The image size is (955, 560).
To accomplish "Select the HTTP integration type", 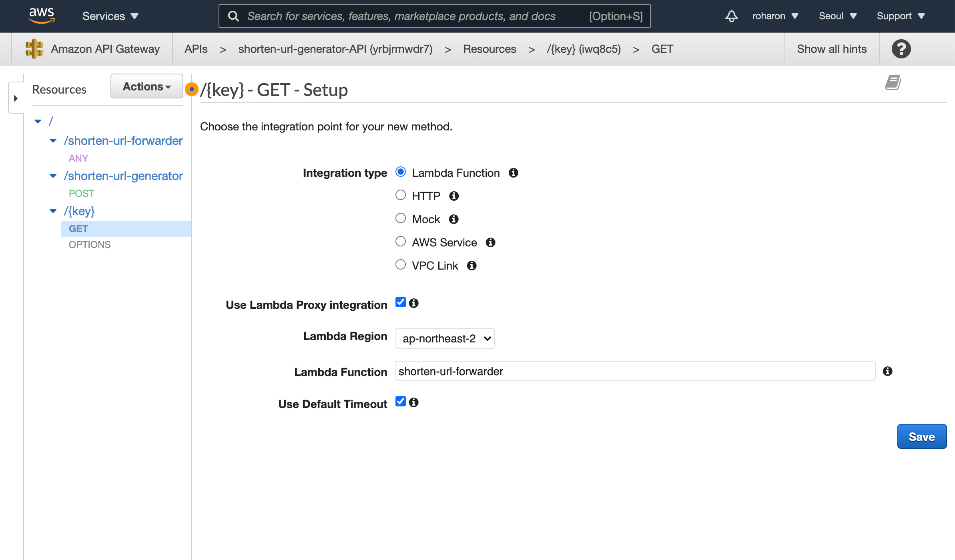I will (400, 195).
